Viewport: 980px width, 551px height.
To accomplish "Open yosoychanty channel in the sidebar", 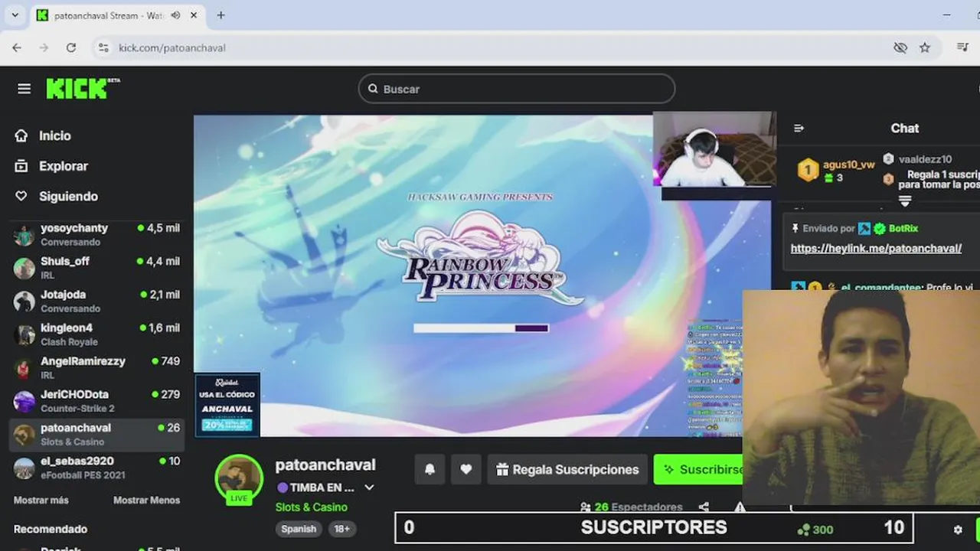I will pyautogui.click(x=96, y=234).
